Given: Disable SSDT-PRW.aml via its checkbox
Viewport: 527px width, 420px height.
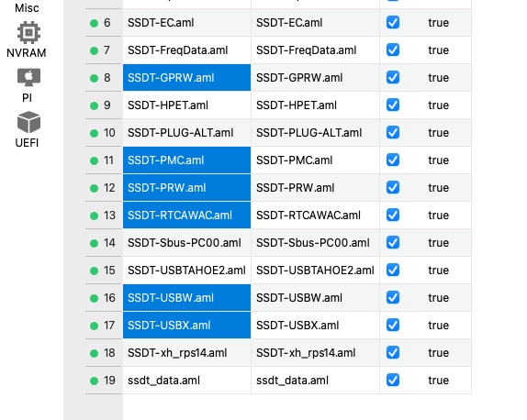Looking at the screenshot, I should (x=393, y=188).
